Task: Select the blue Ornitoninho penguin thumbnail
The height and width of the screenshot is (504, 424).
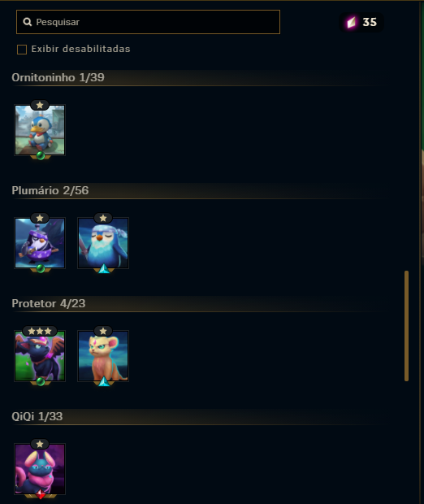Action: pos(40,130)
